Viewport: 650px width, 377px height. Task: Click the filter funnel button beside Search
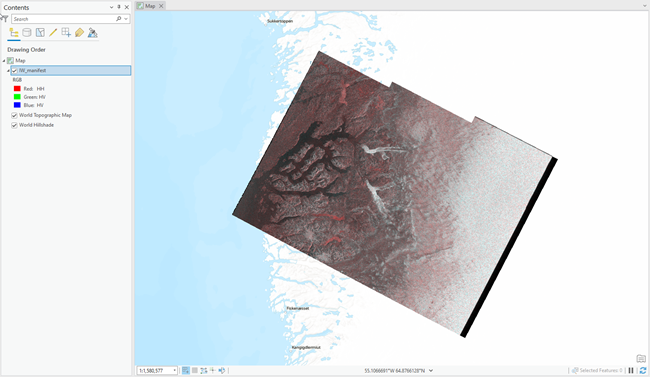coord(4,18)
